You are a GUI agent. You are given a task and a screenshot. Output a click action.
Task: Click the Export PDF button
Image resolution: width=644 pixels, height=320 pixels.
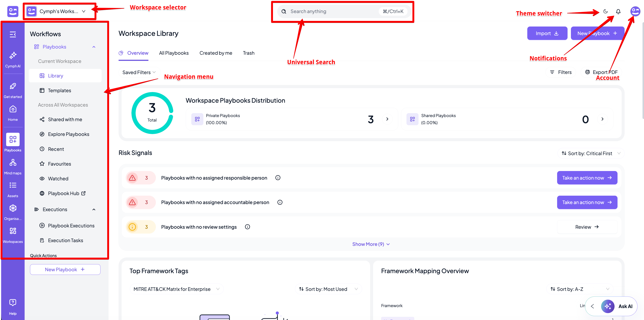pos(601,72)
